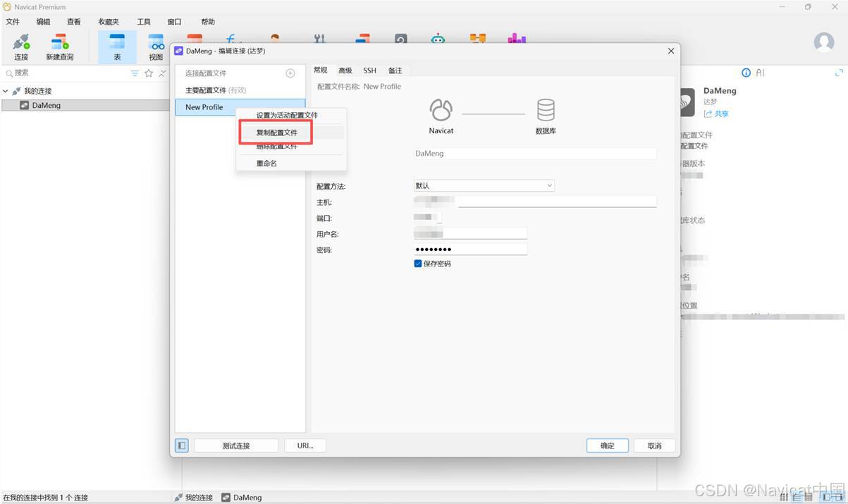848x504 pixels.
Task: Click the URI... button
Action: [305, 445]
